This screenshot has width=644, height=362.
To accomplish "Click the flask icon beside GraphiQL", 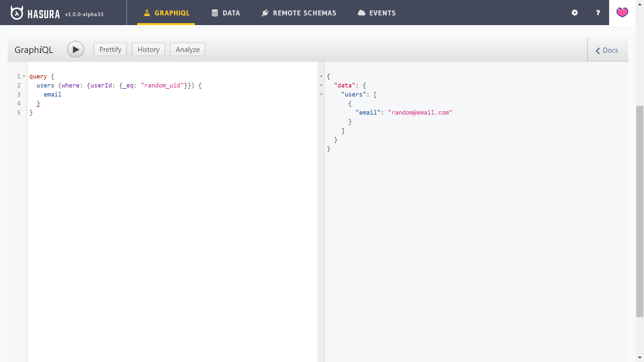I will (147, 13).
